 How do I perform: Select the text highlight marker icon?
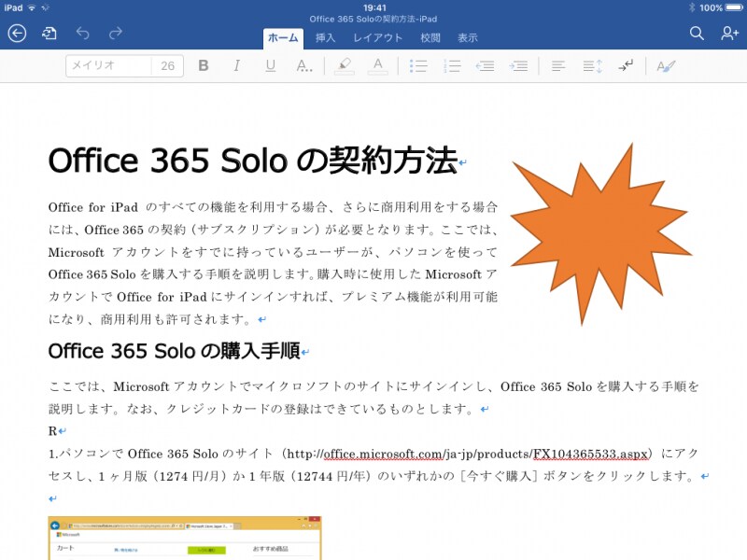343,65
